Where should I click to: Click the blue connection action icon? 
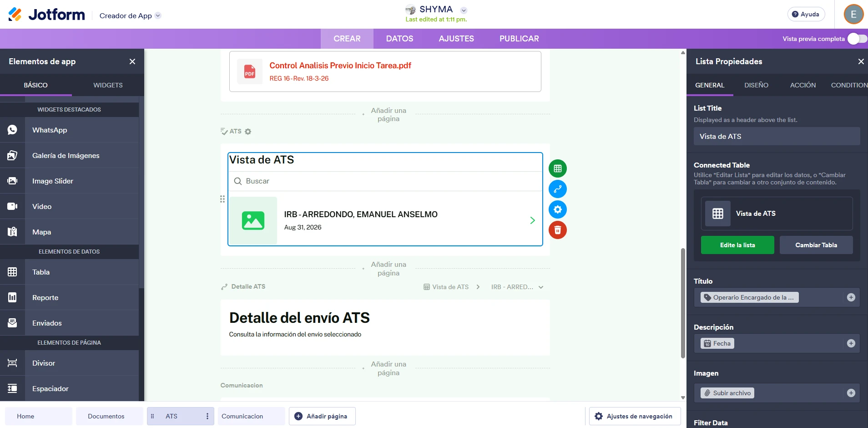tap(558, 189)
